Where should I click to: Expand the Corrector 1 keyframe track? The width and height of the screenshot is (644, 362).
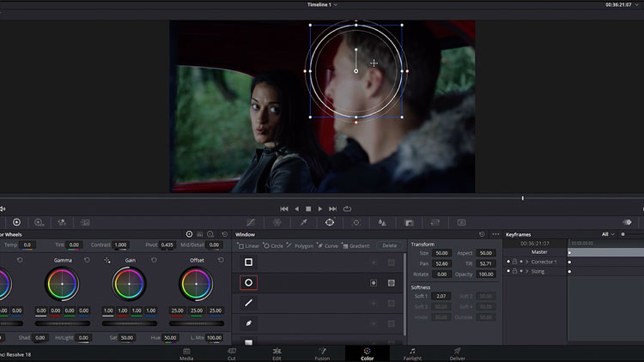527,262
